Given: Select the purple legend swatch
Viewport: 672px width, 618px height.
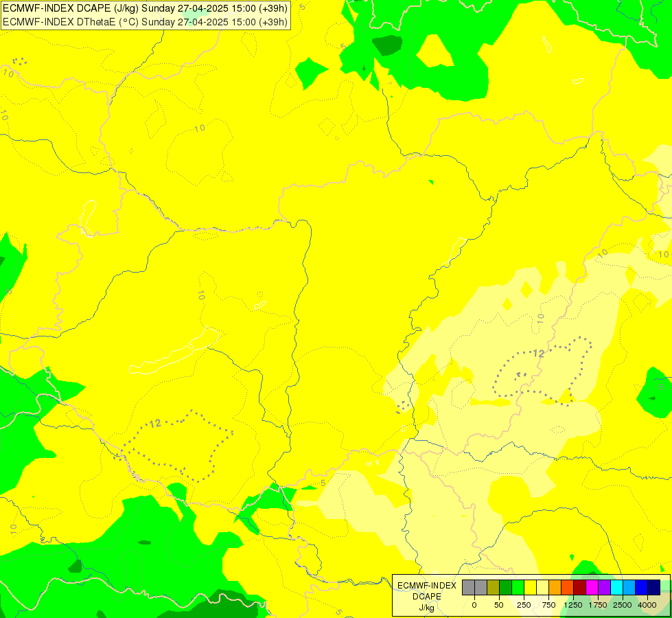Looking at the screenshot, I should click(604, 587).
